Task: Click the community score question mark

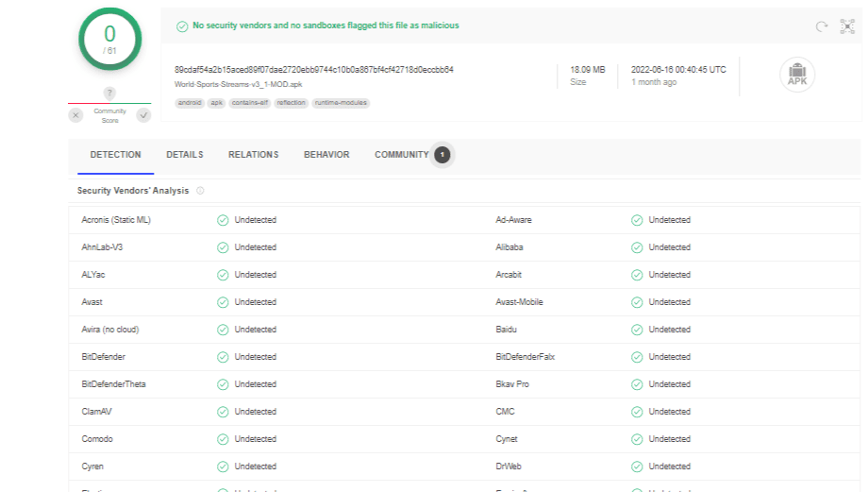Action: [109, 93]
